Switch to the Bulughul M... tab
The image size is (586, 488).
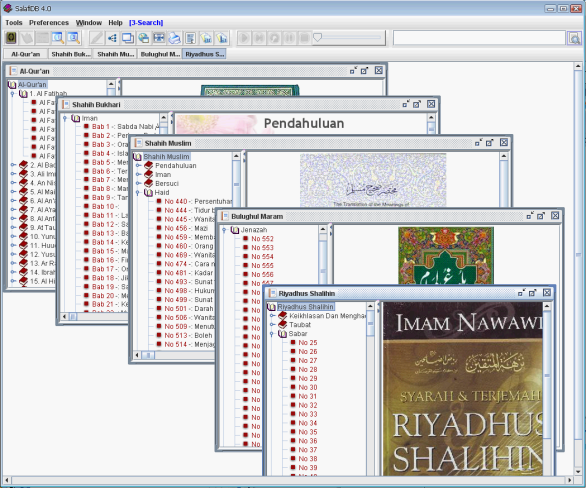pyautogui.click(x=160, y=54)
